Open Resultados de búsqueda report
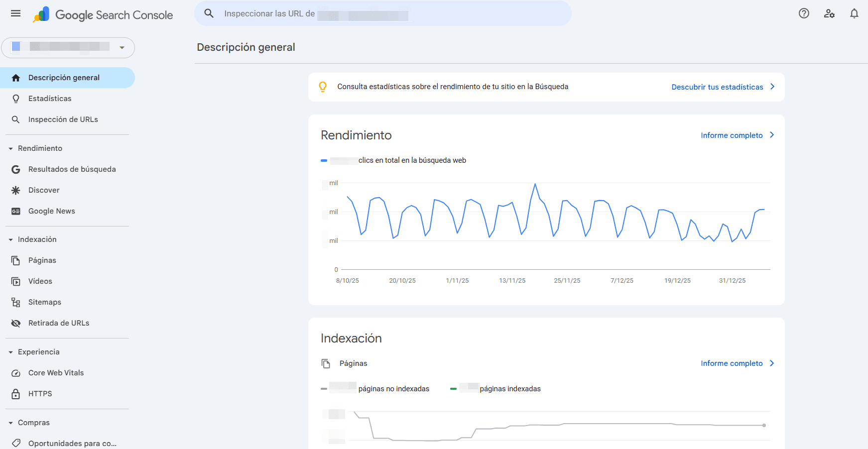 coord(72,169)
